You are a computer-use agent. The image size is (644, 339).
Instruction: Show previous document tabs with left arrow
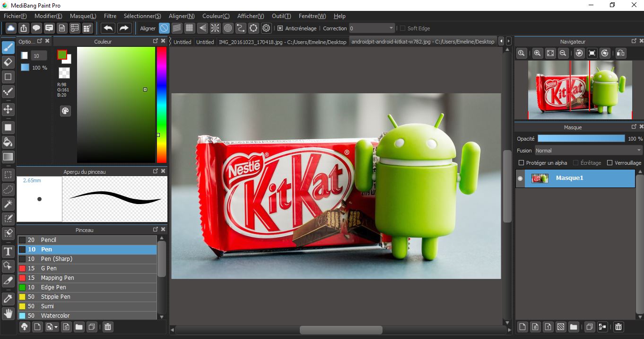[x=502, y=41]
